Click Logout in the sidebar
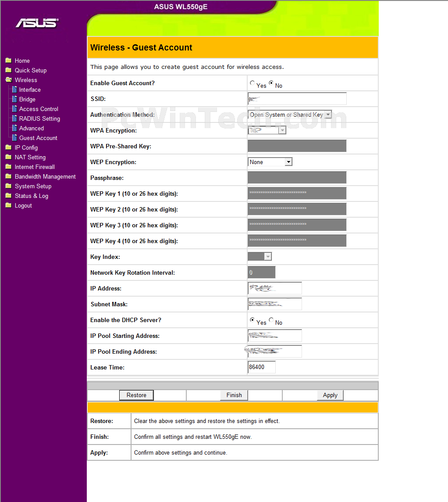Image resolution: width=448 pixels, height=502 pixels. (23, 205)
